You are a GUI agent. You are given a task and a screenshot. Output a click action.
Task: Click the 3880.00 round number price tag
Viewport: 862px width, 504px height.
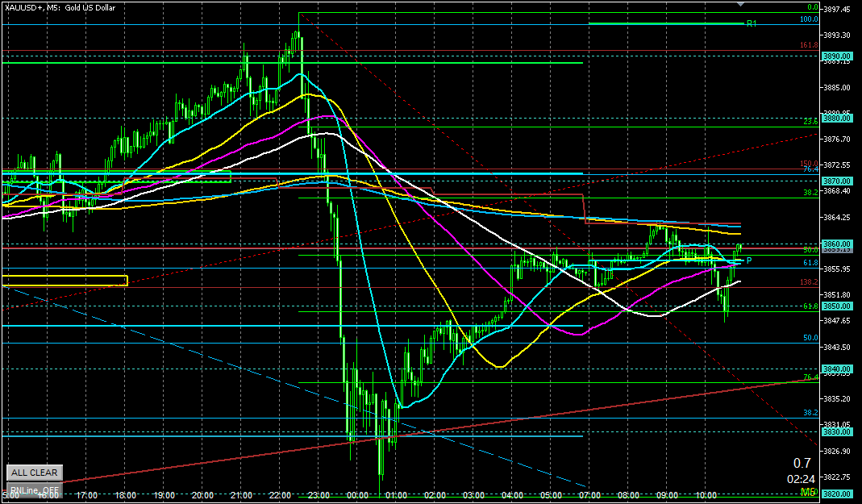click(x=837, y=119)
